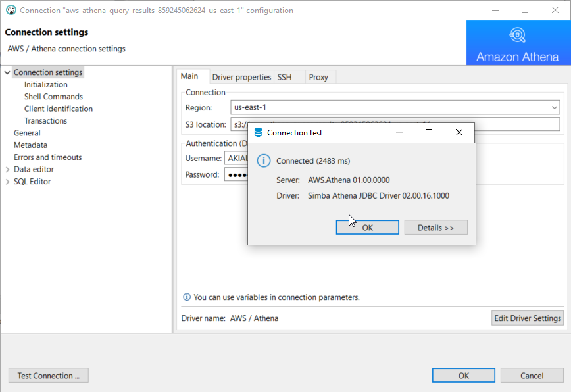Click the 'Connected (2483 ms)' text

tap(313, 161)
